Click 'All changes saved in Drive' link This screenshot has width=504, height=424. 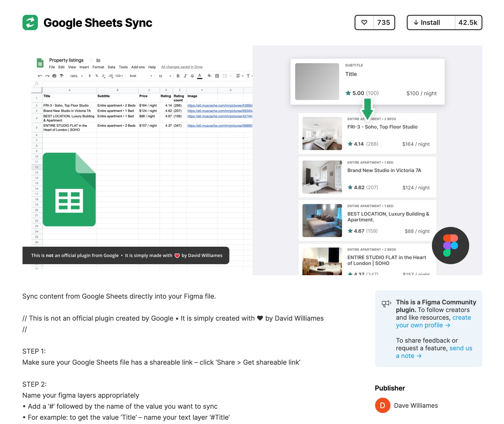[x=182, y=67]
